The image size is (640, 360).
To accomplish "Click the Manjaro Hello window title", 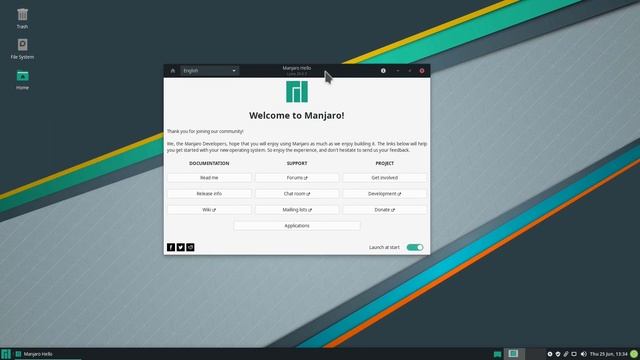I will point(297,68).
